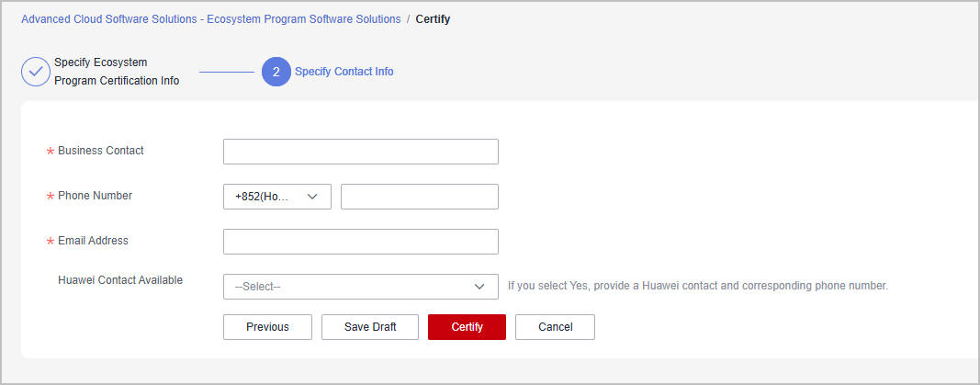Select the Specify Ecosystem Program Certification Info step

(117, 72)
